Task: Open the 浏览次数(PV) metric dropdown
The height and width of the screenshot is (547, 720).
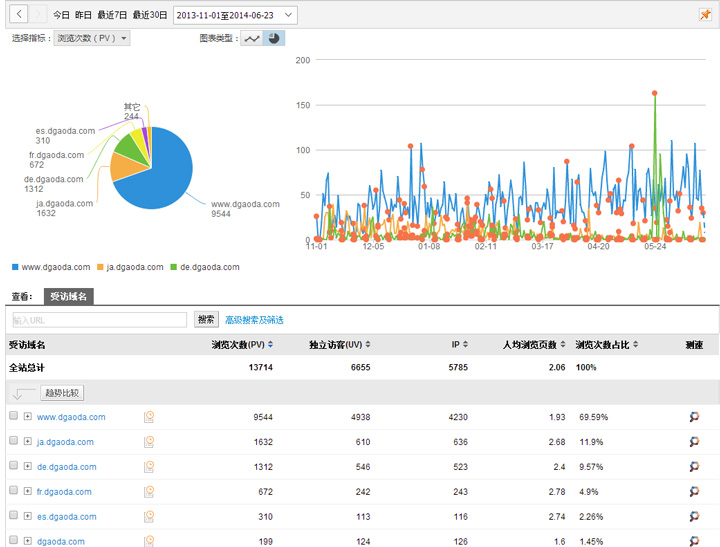Action: pyautogui.click(x=91, y=38)
